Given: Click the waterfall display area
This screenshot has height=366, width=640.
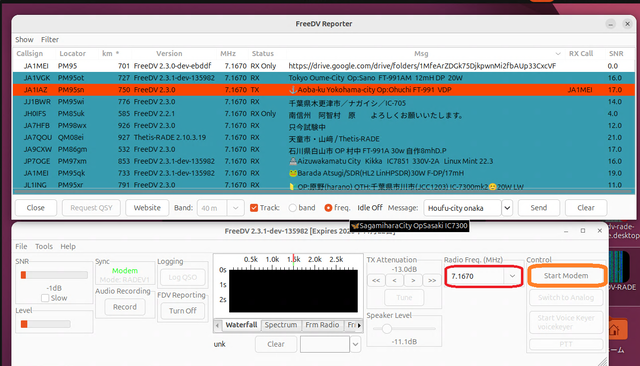Looking at the screenshot, I should [293, 291].
